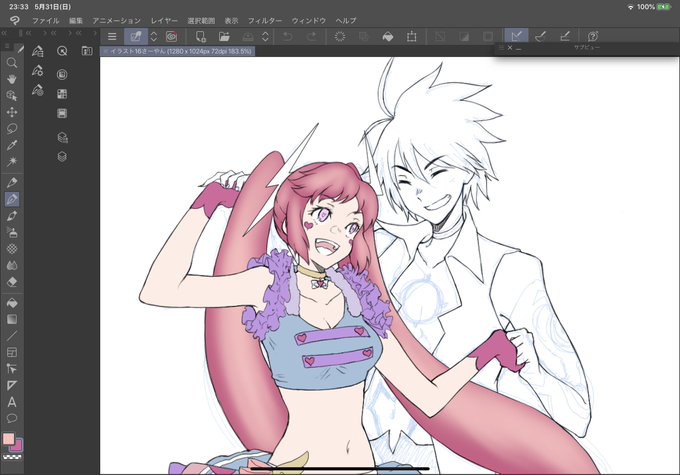Select the イラスト16 canvas tab
The image size is (680, 475).
tap(178, 51)
